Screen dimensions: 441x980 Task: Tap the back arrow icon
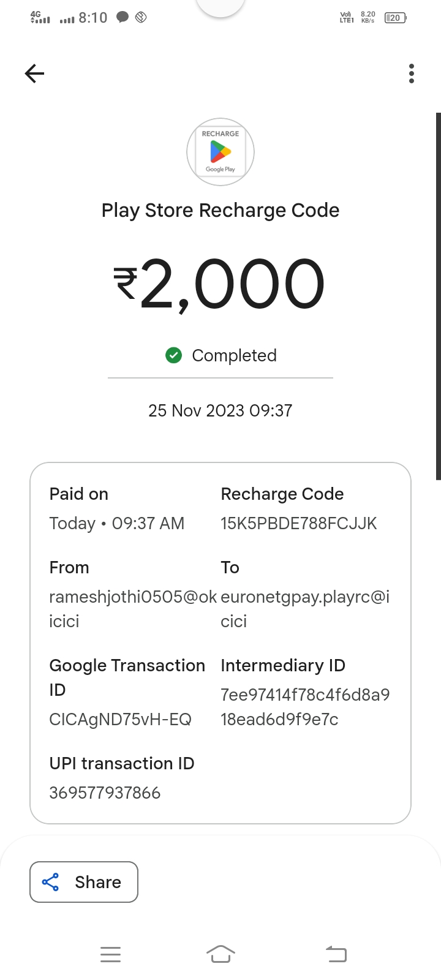click(x=35, y=73)
